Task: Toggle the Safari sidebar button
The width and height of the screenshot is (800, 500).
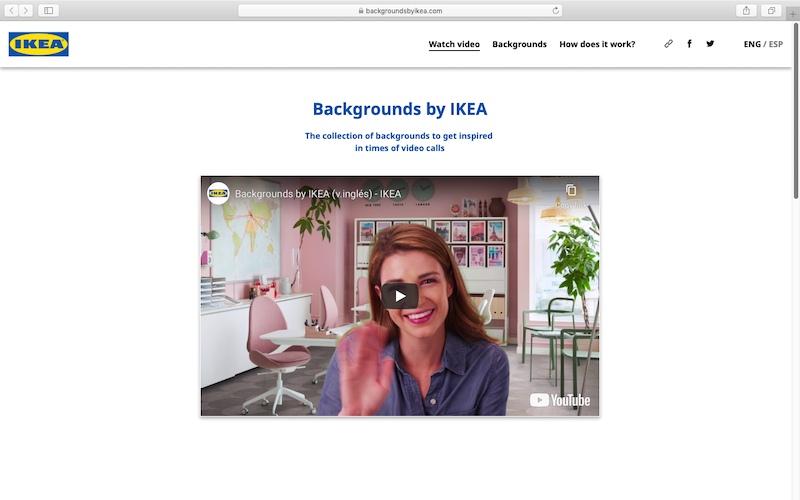Action: (x=48, y=10)
